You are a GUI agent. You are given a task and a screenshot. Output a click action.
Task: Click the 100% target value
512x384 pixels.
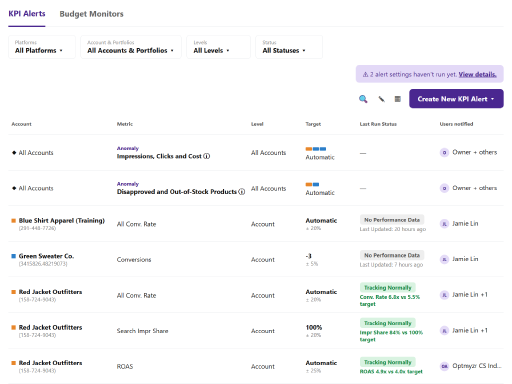click(314, 327)
